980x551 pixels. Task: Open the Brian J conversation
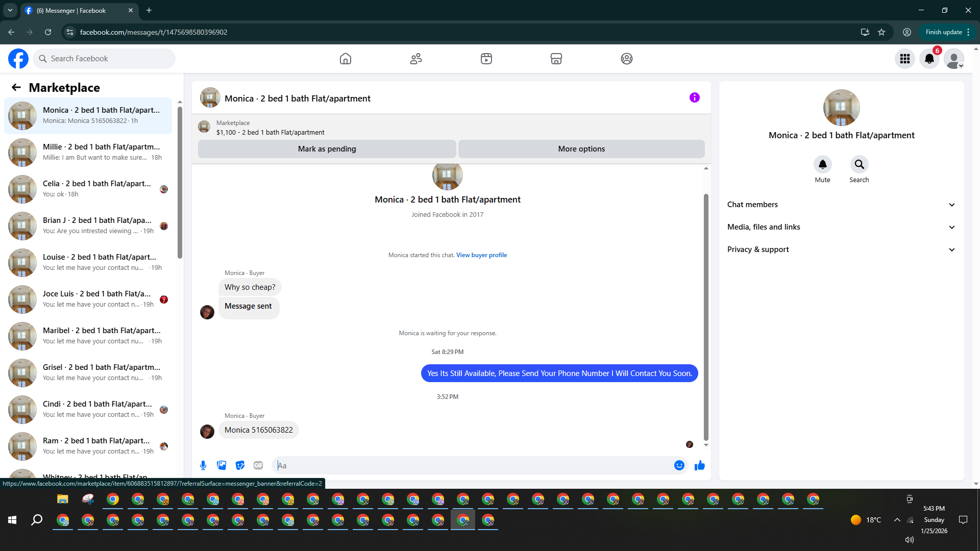[88, 226]
